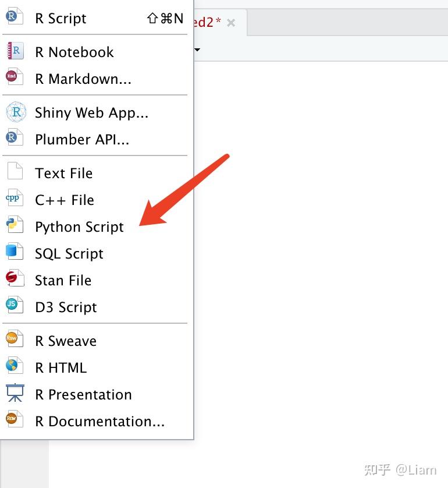
Task: Select Stan File from the list
Action: pyautogui.click(x=63, y=280)
